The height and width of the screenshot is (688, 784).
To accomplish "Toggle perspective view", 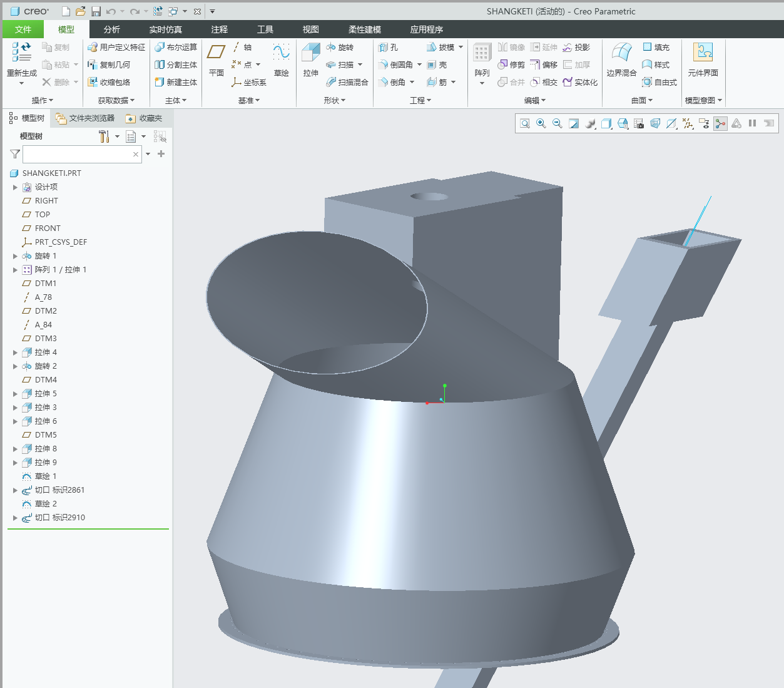I will [x=655, y=124].
